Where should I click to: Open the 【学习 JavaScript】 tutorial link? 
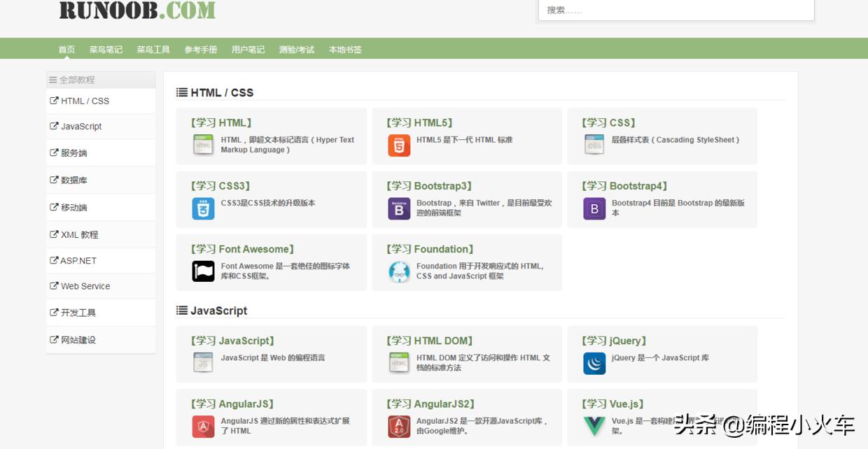[232, 341]
